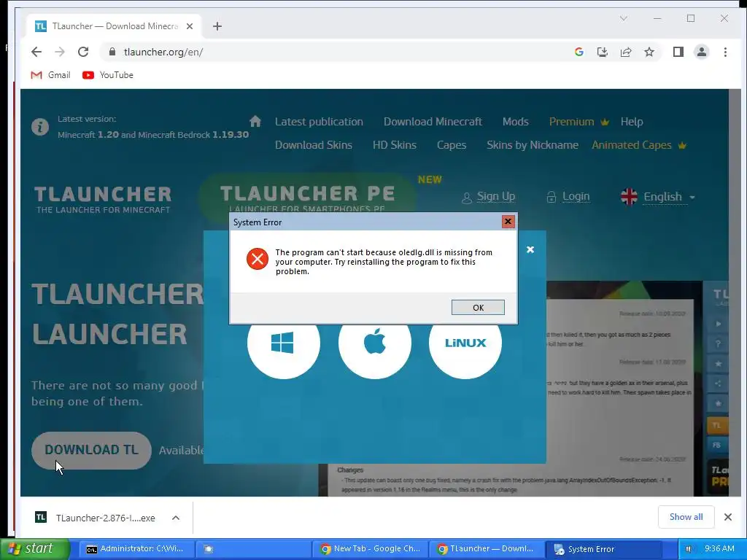Switch to TLauncher Chrome taskbar item
747x560 pixels.
(x=487, y=549)
